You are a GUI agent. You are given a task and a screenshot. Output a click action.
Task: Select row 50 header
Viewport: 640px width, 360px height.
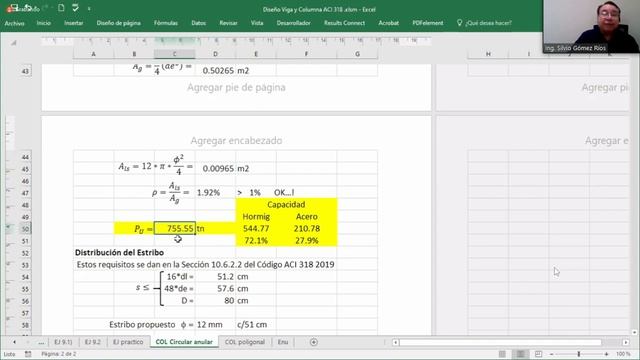point(25,229)
